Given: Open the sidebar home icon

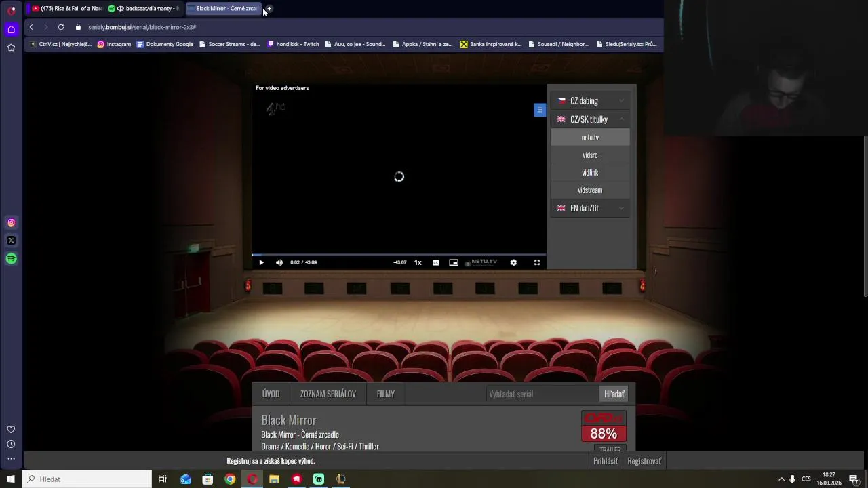Looking at the screenshot, I should (11, 29).
